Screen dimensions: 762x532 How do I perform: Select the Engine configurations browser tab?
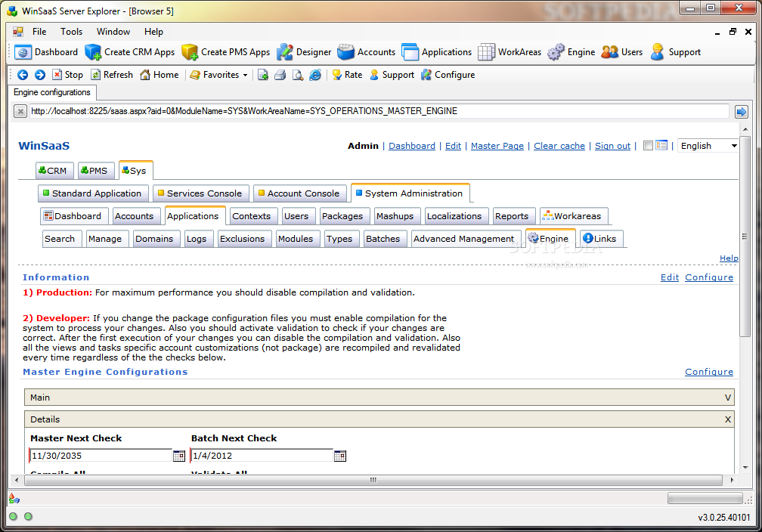point(52,92)
